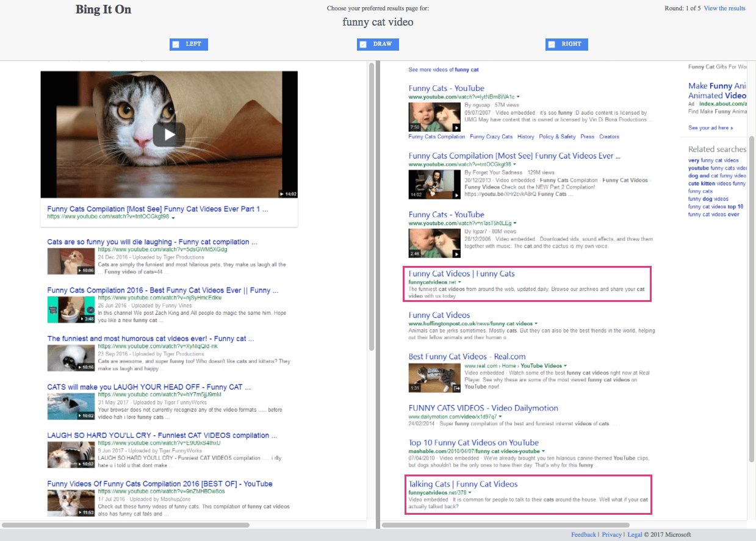Select related search 'dog and cat funny video'
756x541 pixels.
[718, 176]
